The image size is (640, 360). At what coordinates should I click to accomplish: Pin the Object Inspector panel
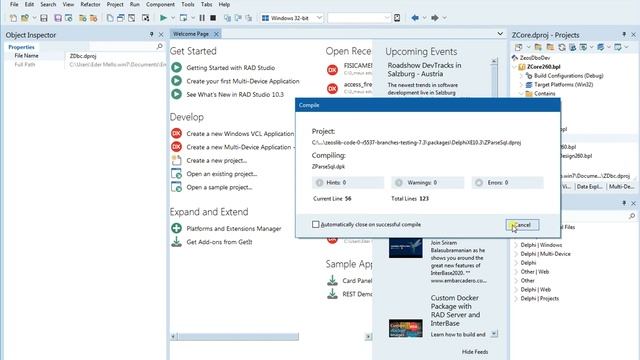(x=151, y=35)
